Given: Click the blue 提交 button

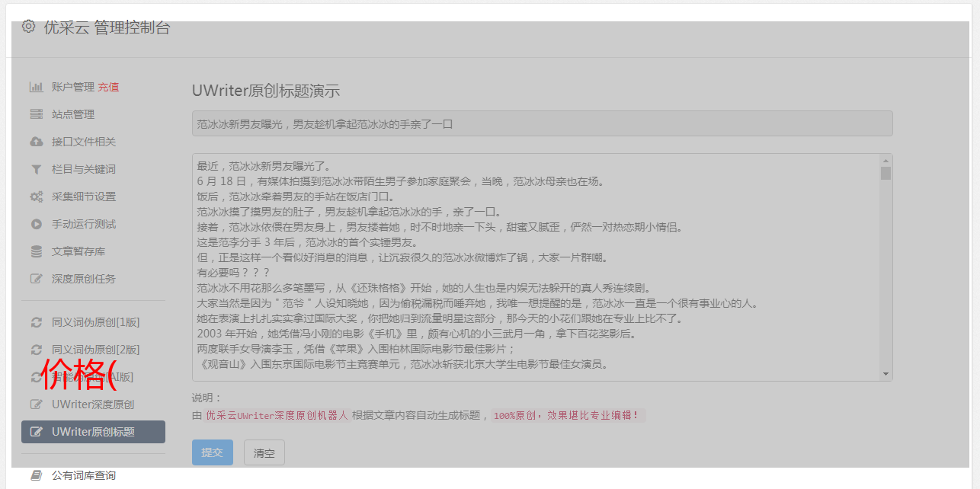Looking at the screenshot, I should coord(213,452).
